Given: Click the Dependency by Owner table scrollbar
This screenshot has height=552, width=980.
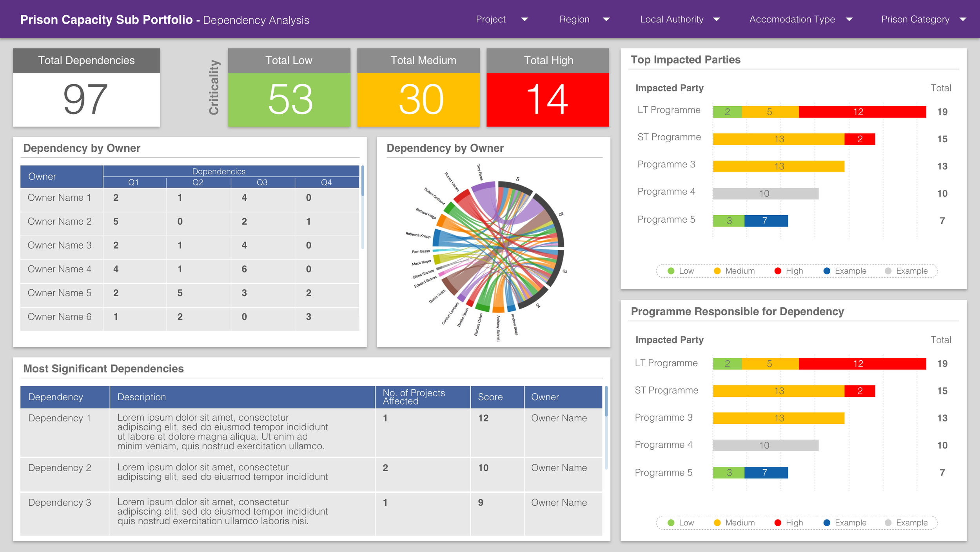Looking at the screenshot, I should [x=363, y=181].
